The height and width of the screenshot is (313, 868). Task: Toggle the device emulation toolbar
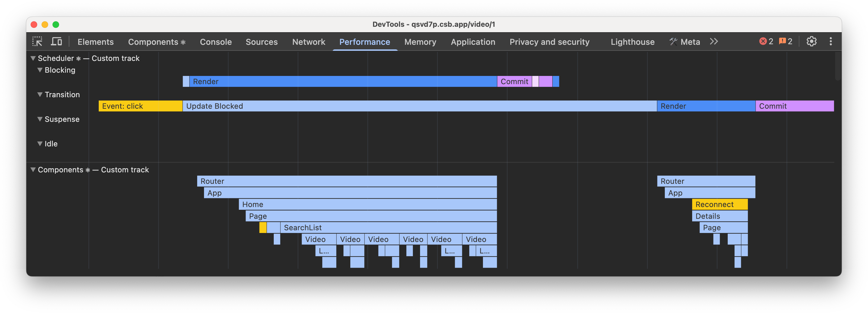tap(57, 42)
